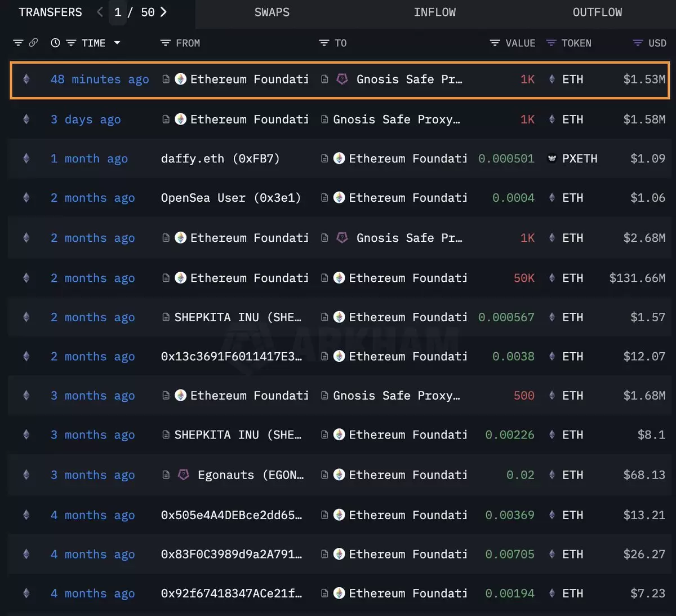The height and width of the screenshot is (616, 676).
Task: Switch to the SWAPS tab
Action: 272,12
